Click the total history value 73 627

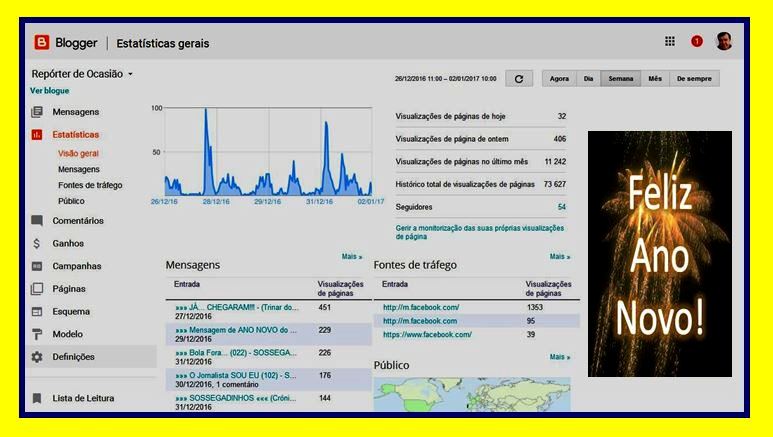[x=555, y=184]
